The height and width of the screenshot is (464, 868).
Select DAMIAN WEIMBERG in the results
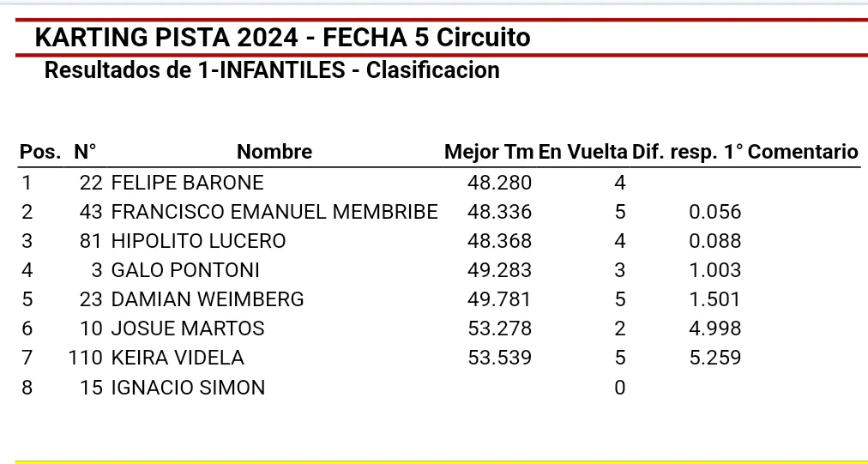point(208,299)
